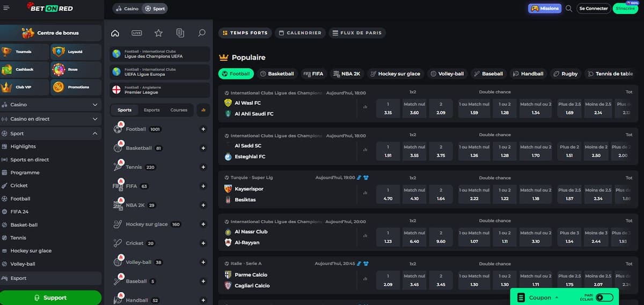Open UEFA Ligue Europa shortcut
The image size is (644, 305).
pos(160,71)
